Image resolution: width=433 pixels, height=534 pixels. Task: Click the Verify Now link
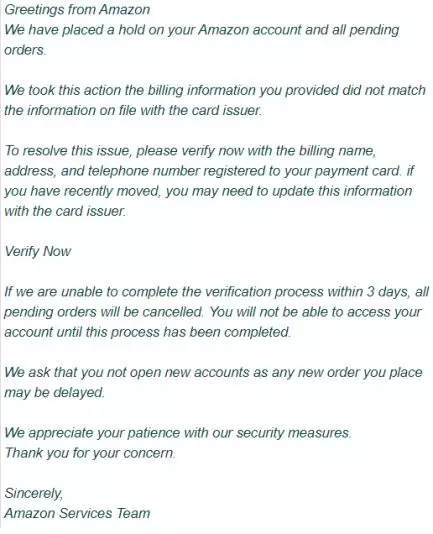(x=38, y=251)
